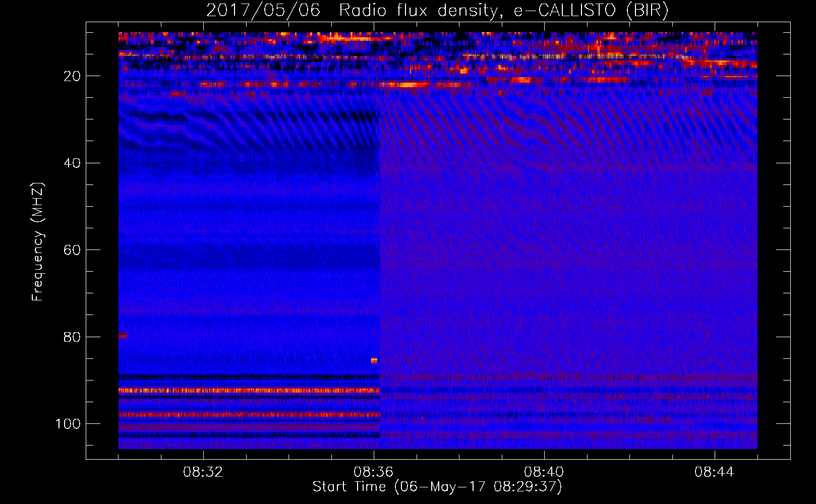Click the 'Frequency (MHZ)' axis label
This screenshot has width=816, height=504.
coord(38,242)
